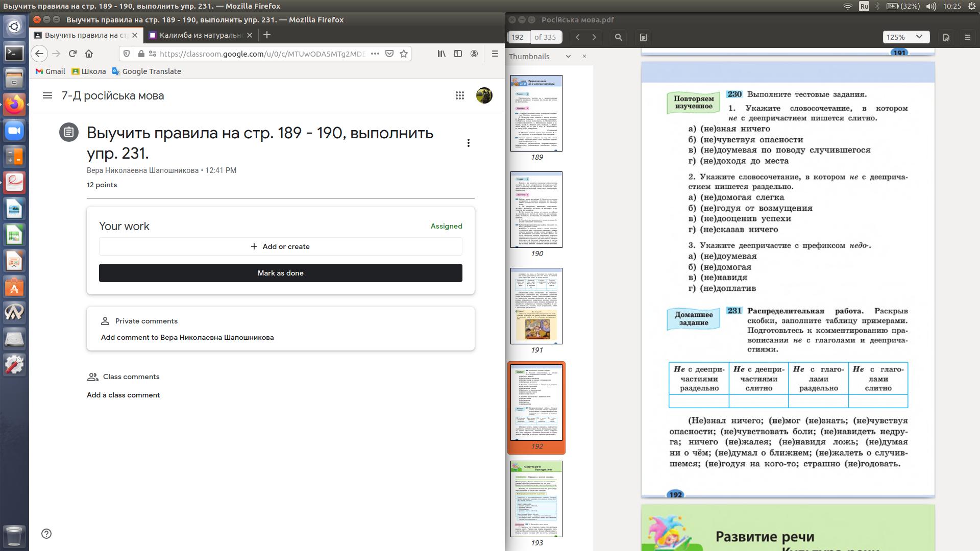Expand the Thumbnails sidebar dropdown
Screen dimensions: 980x551
568,57
